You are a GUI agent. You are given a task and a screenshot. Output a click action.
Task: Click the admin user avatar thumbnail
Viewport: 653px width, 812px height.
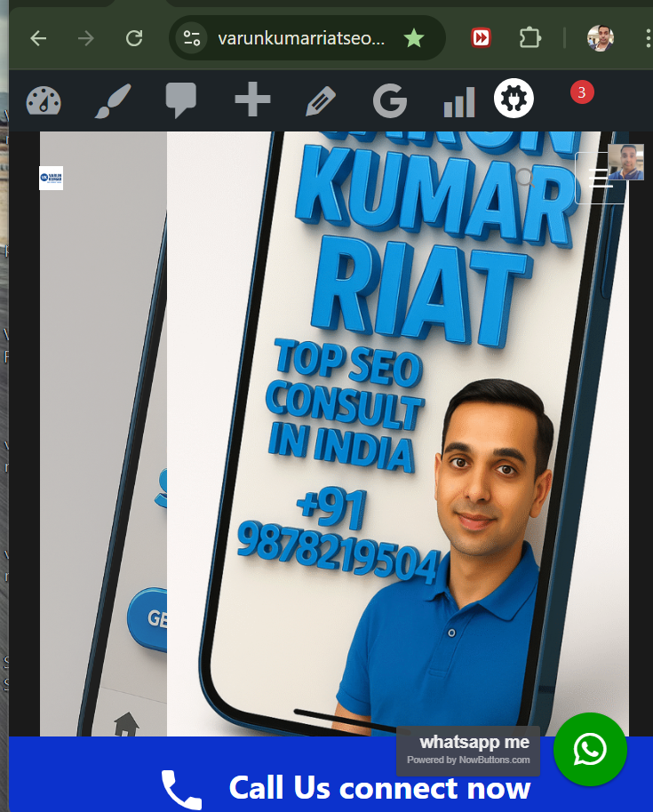pyautogui.click(x=625, y=162)
